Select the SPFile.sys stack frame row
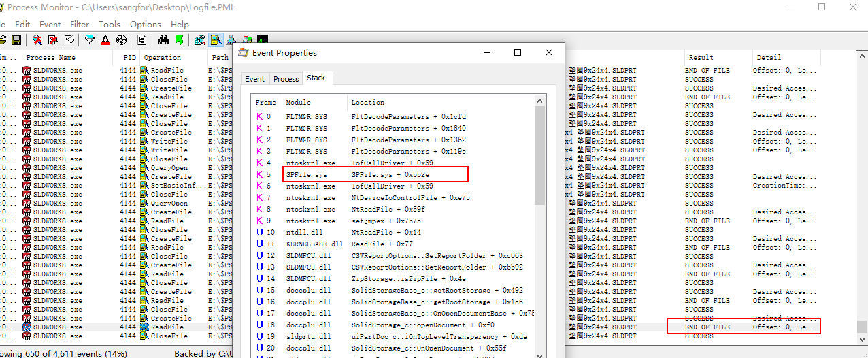This screenshot has height=358, width=868. click(x=375, y=175)
